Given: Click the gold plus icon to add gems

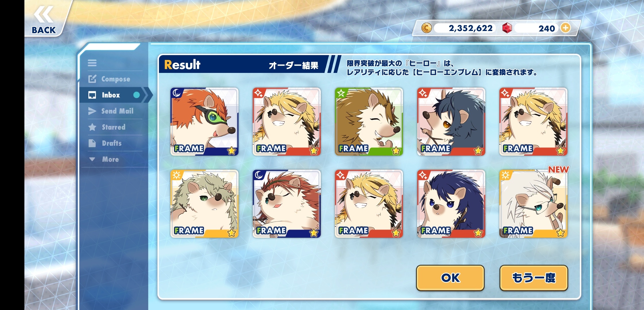Looking at the screenshot, I should click(565, 28).
